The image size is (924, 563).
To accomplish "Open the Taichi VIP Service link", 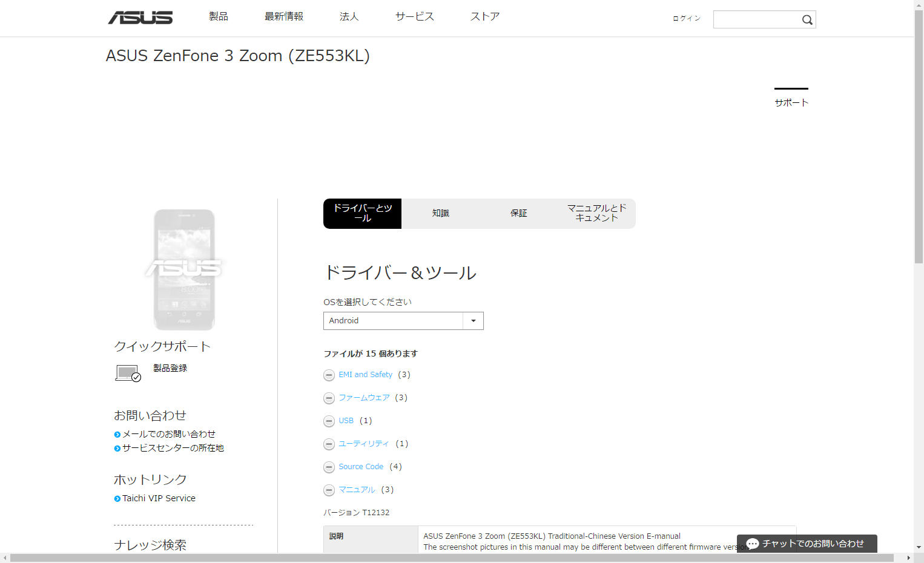I will (x=159, y=498).
